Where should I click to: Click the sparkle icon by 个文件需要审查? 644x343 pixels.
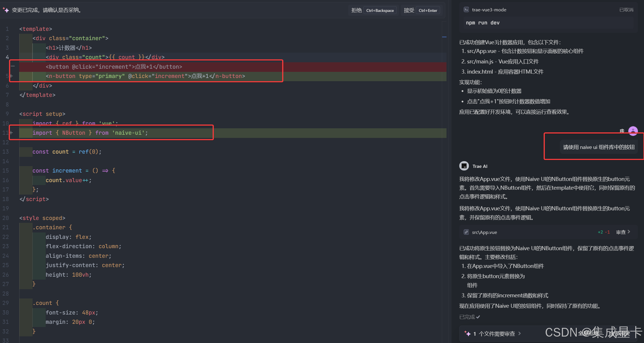(x=467, y=333)
